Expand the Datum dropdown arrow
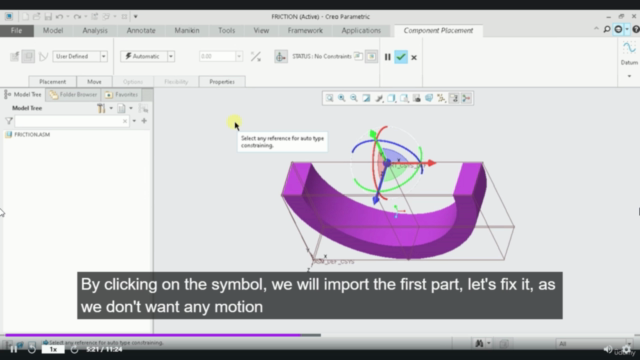Screen dimensions: 640x360 pyautogui.click(x=629, y=76)
